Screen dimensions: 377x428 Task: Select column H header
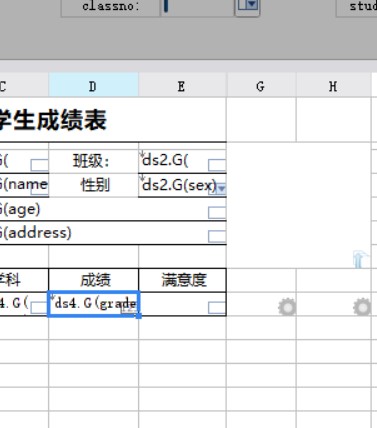click(x=333, y=86)
